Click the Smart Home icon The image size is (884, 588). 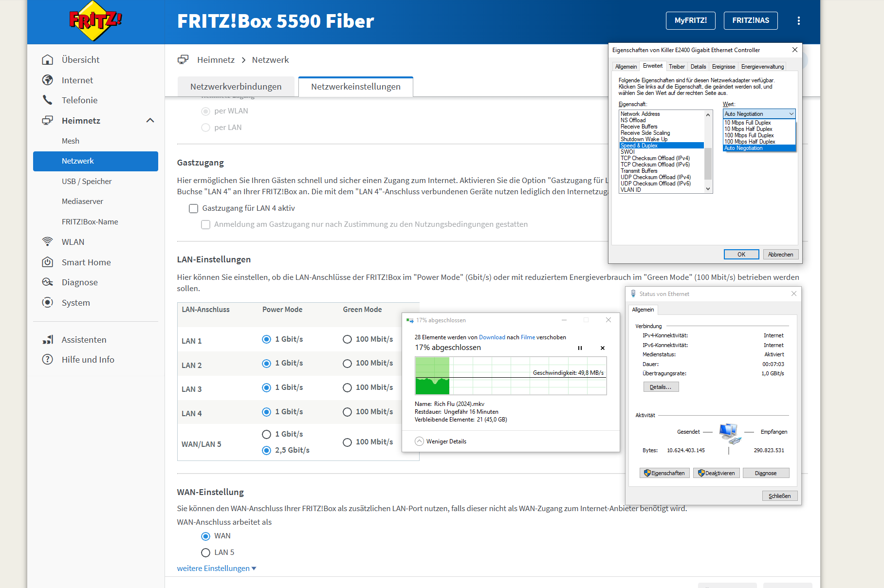click(47, 262)
